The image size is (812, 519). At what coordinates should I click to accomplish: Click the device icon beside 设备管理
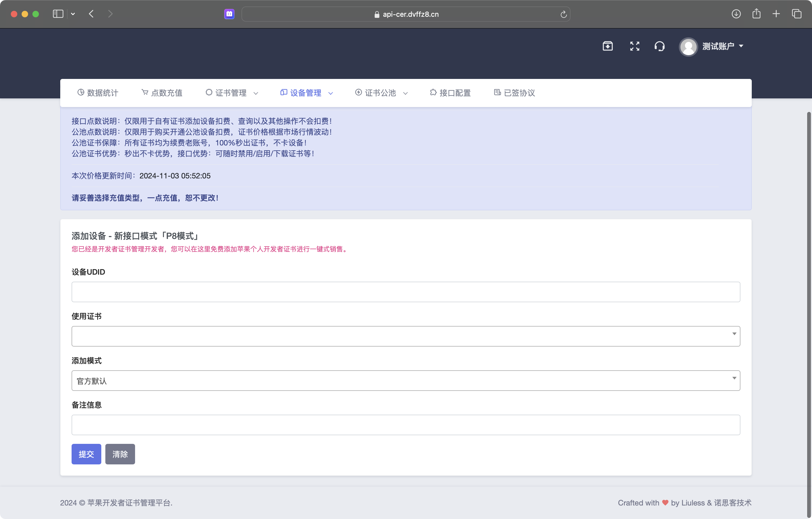click(284, 92)
